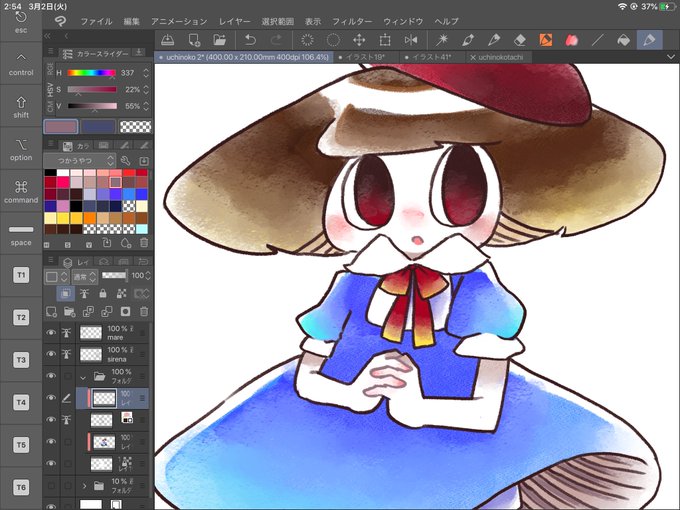Click the highlighted marker tool icon
The image size is (680, 510).
[x=649, y=40]
